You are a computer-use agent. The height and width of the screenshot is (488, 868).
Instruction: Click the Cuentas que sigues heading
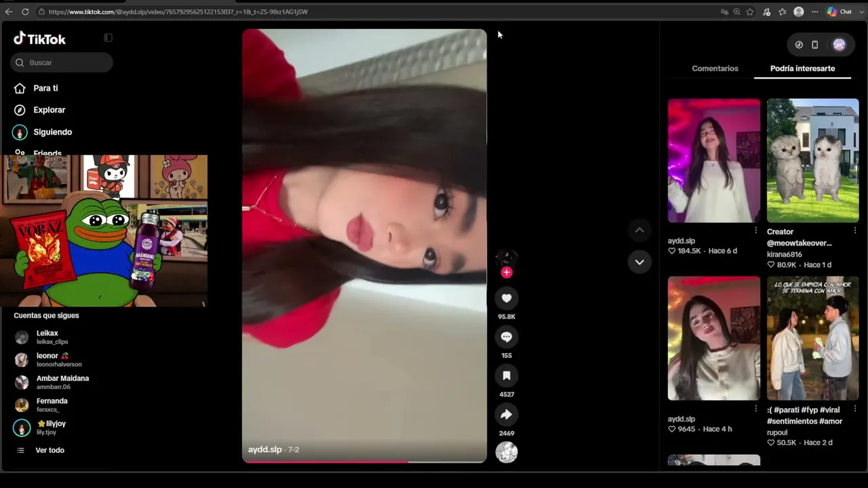click(x=46, y=315)
